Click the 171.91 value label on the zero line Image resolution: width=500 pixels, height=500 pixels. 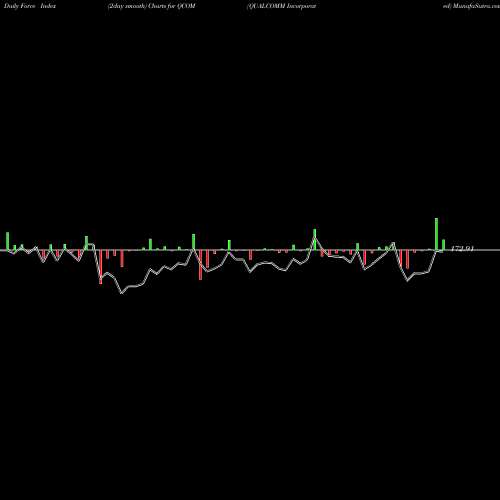tap(462, 248)
